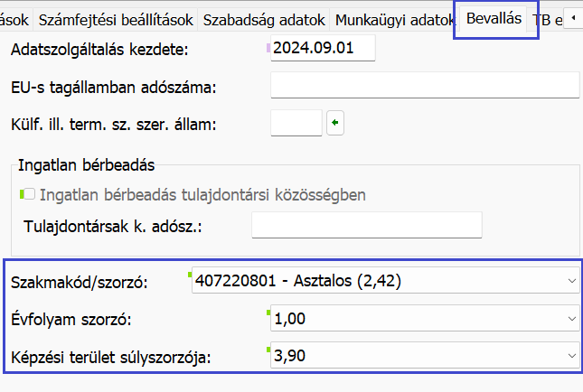The width and height of the screenshot is (583, 392).
Task: Enable Ingatlan bérbeadás tulajdontársi közösségben checkbox
Action: [x=29, y=194]
